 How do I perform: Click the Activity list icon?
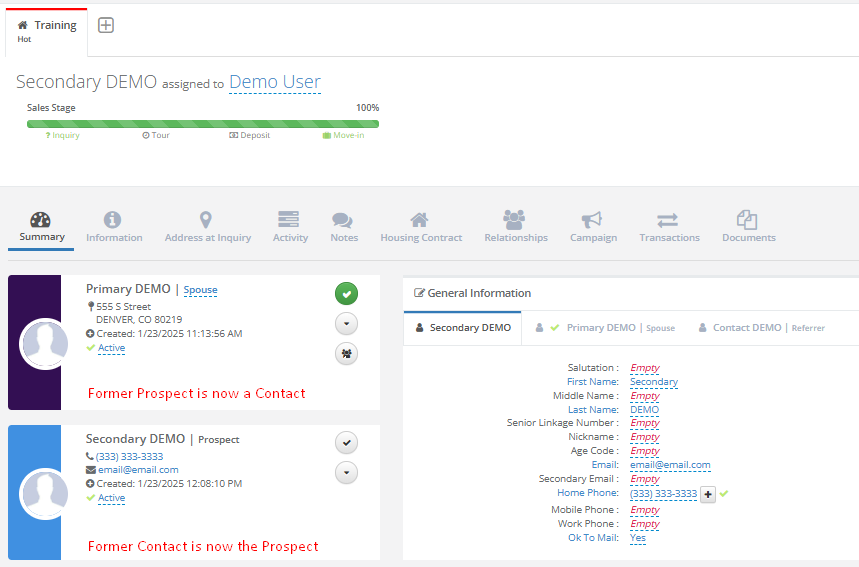pyautogui.click(x=288, y=219)
